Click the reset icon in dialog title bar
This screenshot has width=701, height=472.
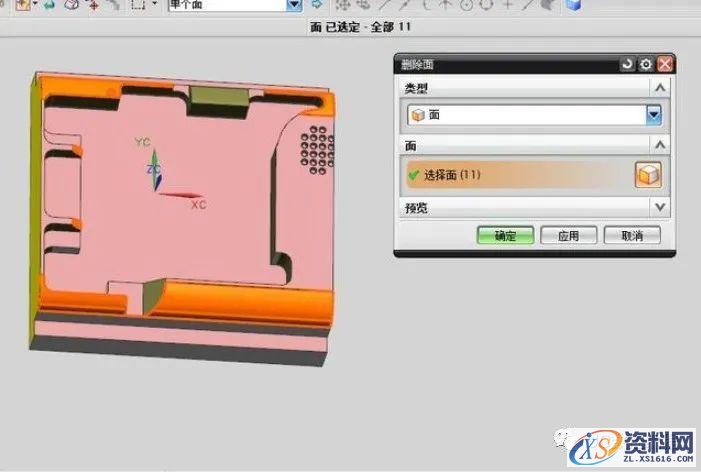point(627,64)
